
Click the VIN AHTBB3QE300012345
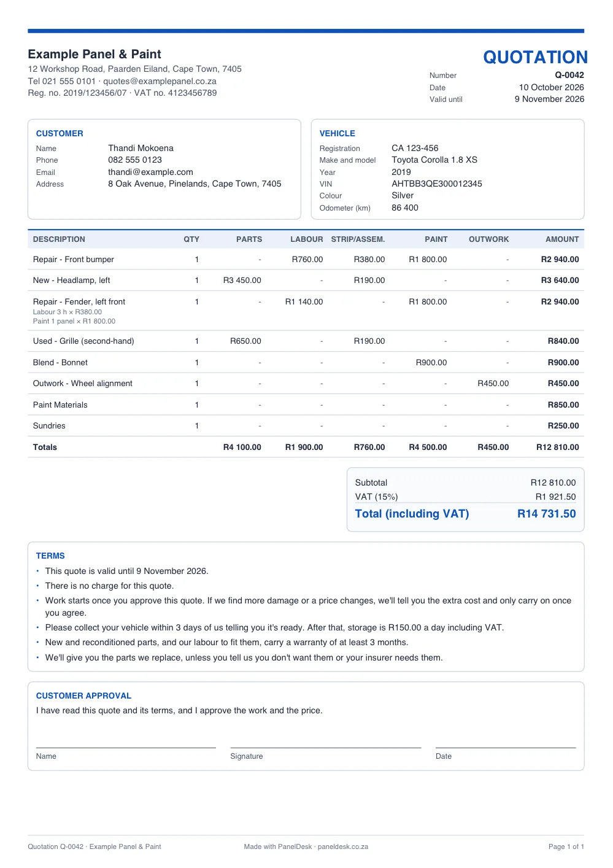(x=437, y=184)
